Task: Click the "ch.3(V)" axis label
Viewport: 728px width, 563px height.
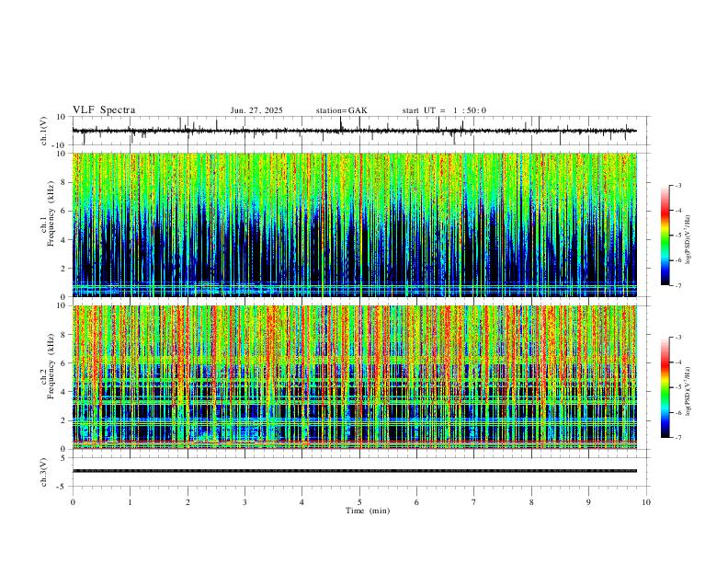Action: coord(44,472)
